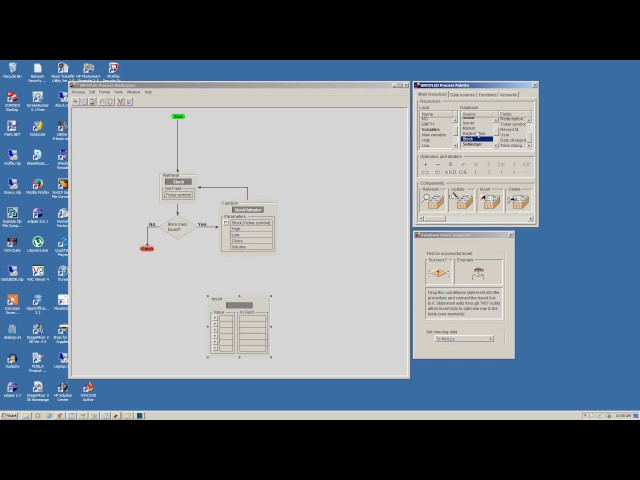Click the More rows found? decision diamond
Viewport: 640px width, 480px height.
click(x=178, y=227)
